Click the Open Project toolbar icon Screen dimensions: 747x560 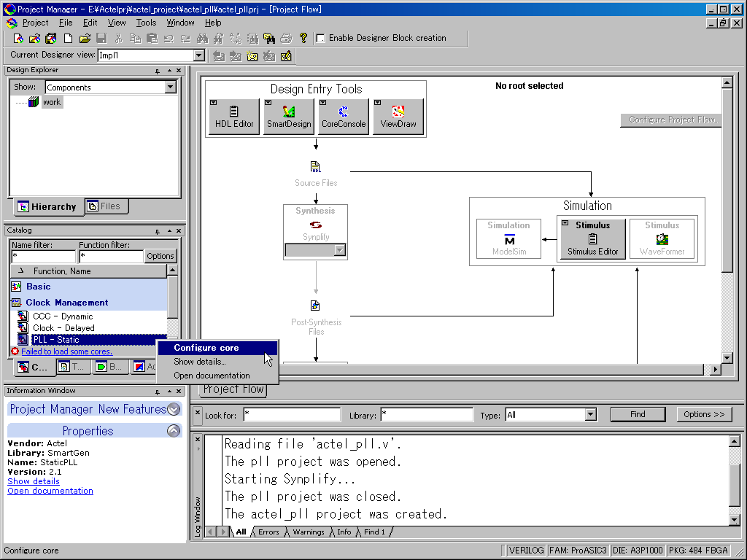pyautogui.click(x=34, y=38)
